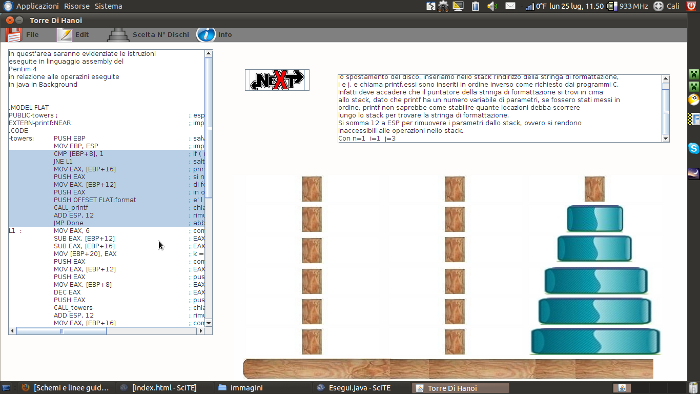Switch to Esegui.java - SciTE taskbar window
700x394 pixels.
pyautogui.click(x=354, y=388)
